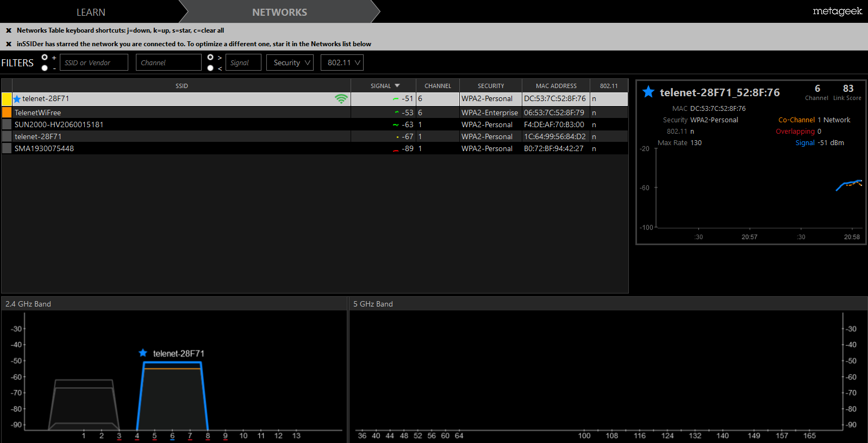Select the less-than signal radio button
The height and width of the screenshot is (443, 868).
[210, 68]
